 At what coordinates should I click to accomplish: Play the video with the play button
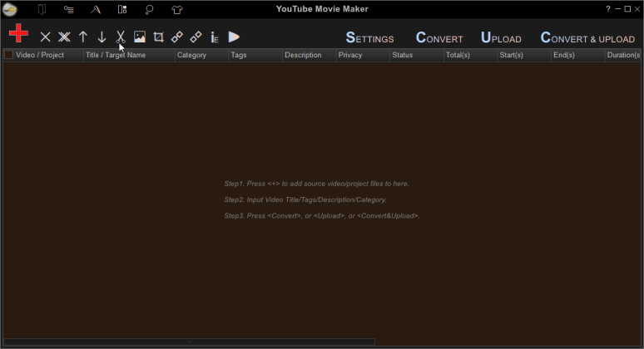pyautogui.click(x=234, y=37)
